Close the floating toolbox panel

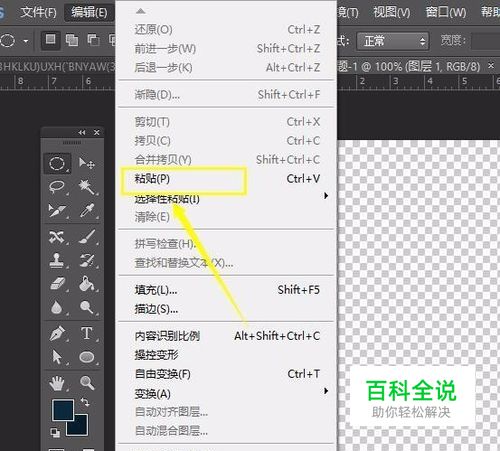[97, 133]
